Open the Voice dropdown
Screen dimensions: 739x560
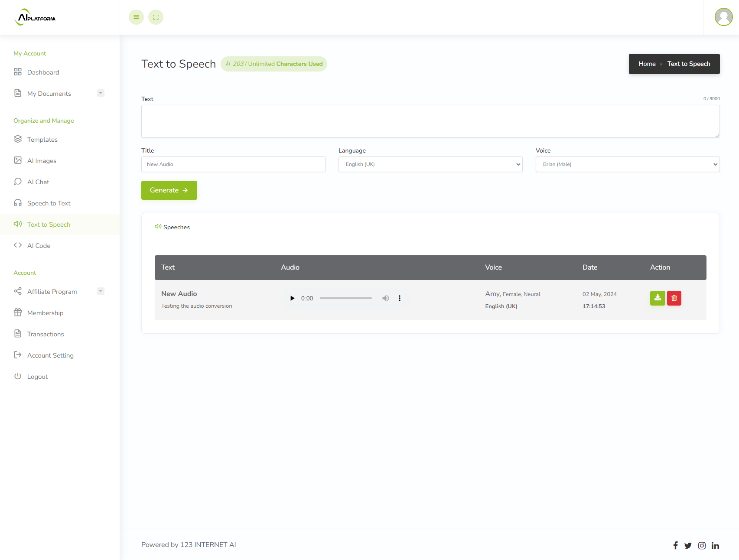click(627, 164)
